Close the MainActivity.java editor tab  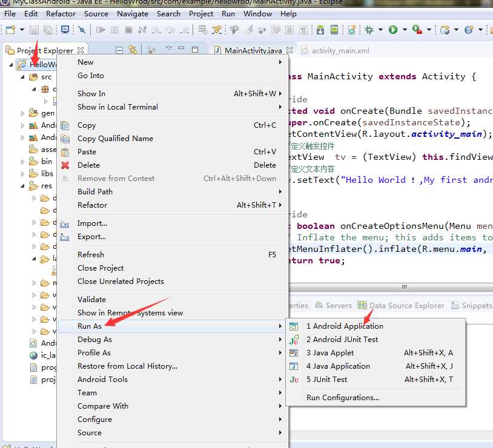pyautogui.click(x=290, y=51)
